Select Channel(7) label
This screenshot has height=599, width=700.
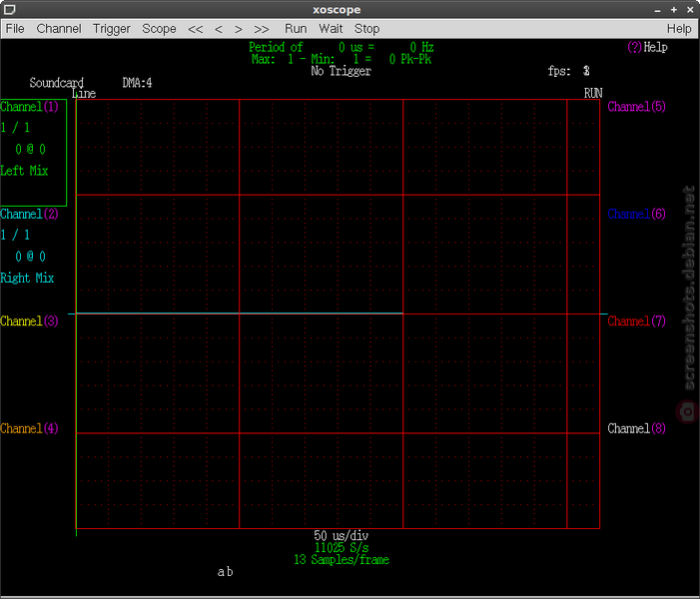click(x=637, y=320)
